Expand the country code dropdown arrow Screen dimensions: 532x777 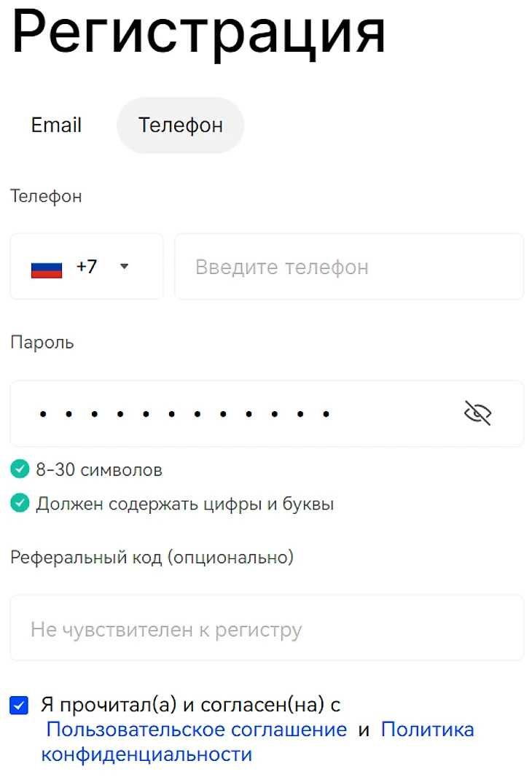124,267
